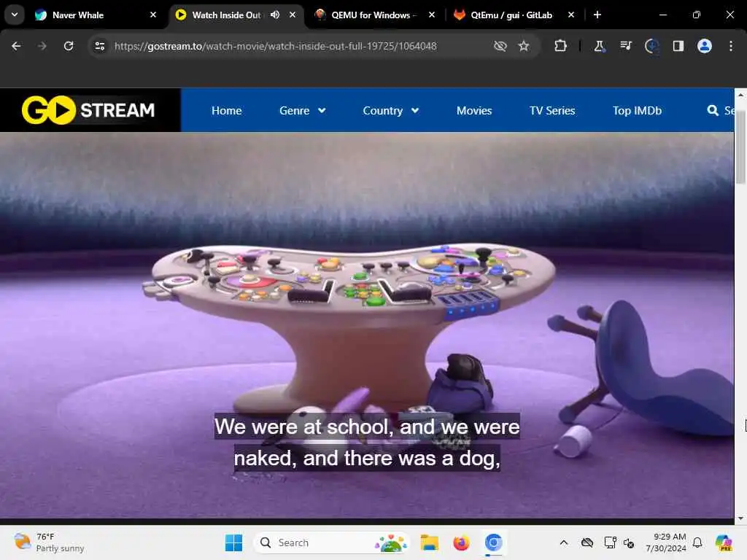Open the media control playlist icon
This screenshot has width=747, height=560.
click(625, 46)
